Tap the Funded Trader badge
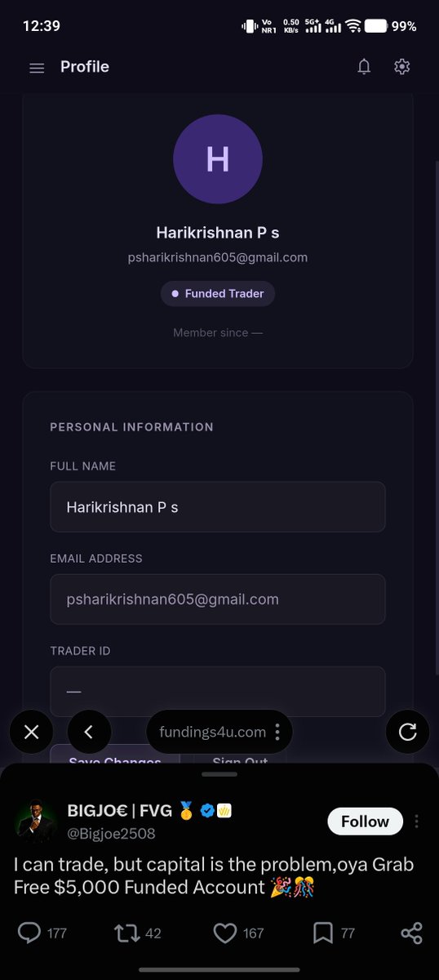This screenshot has width=439, height=980. 218,294
